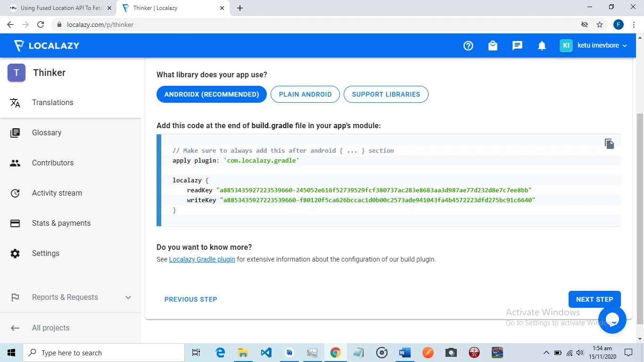
Task: Click the KI user avatar badge
Action: 566,46
